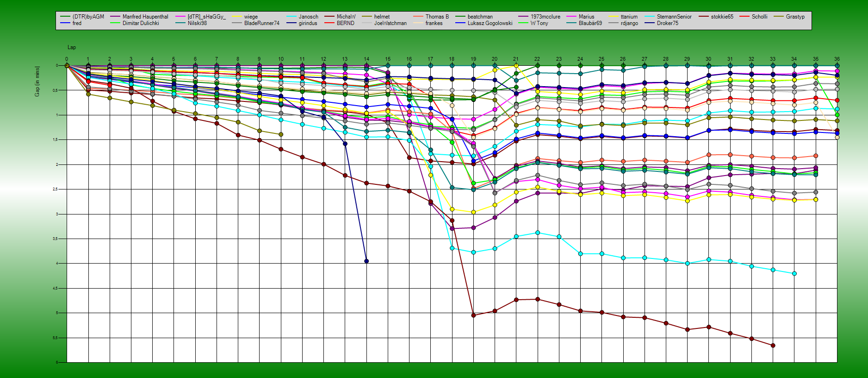Click the Blaubär69 legend entry
Viewport: 868px width, 378px height.
click(590, 23)
